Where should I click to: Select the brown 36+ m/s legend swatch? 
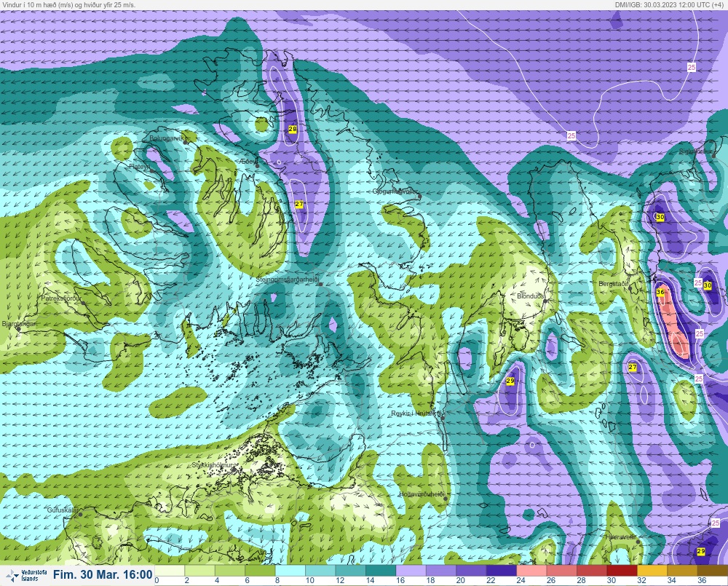(x=713, y=570)
